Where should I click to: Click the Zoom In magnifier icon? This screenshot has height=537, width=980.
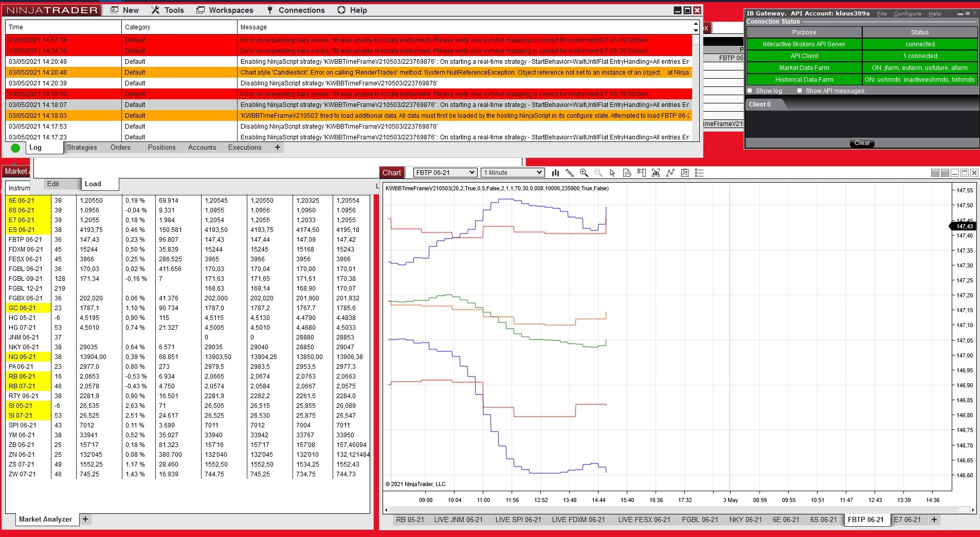(x=584, y=173)
